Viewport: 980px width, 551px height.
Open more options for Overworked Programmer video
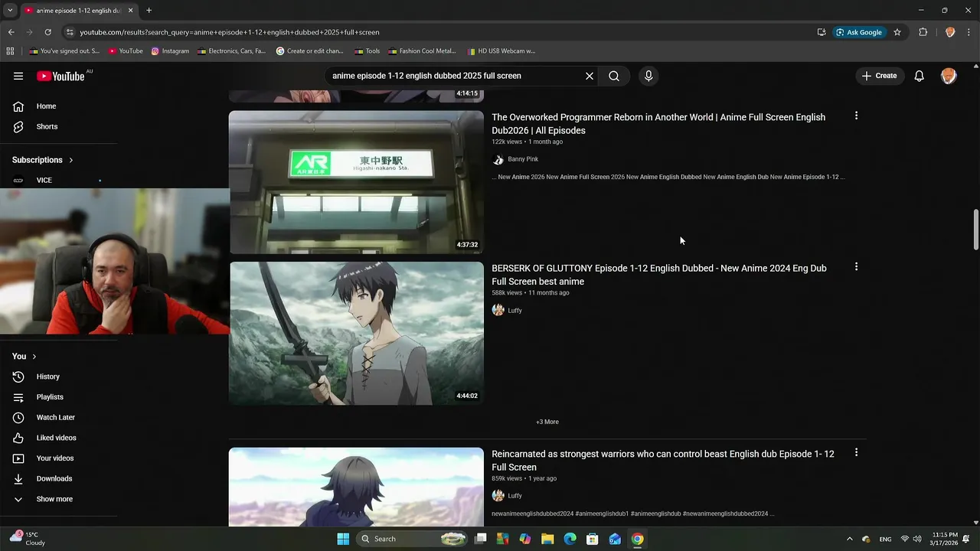point(856,116)
